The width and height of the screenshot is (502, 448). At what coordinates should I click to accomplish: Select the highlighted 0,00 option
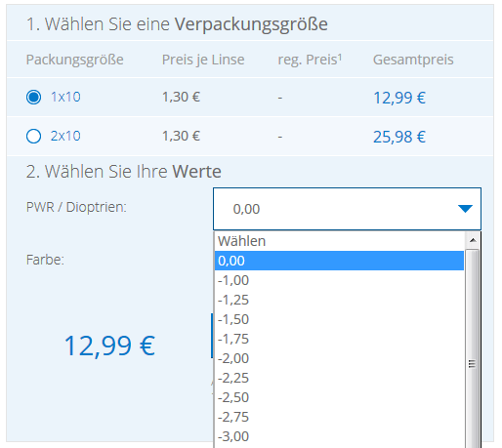pyautogui.click(x=339, y=261)
